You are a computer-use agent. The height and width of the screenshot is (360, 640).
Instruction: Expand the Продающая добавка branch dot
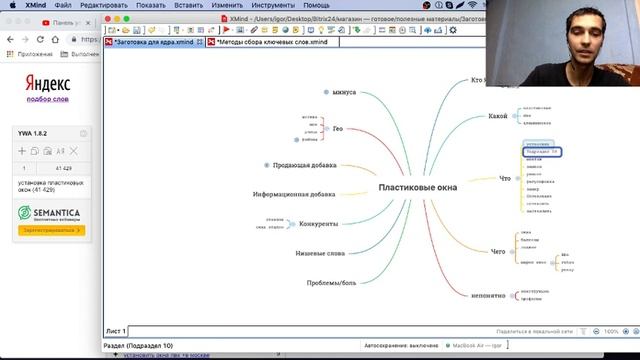(x=267, y=165)
